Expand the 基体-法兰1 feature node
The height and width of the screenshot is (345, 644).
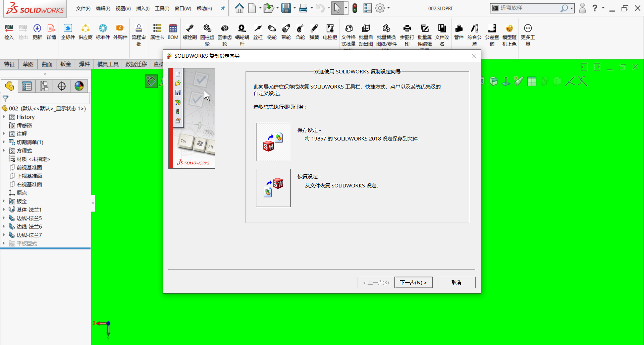4,210
